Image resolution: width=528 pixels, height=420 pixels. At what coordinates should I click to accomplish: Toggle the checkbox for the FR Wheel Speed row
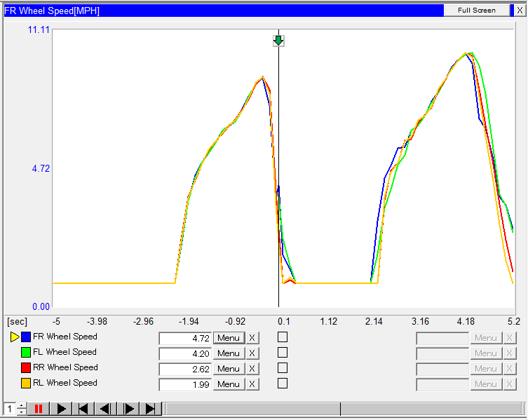pyautogui.click(x=283, y=337)
